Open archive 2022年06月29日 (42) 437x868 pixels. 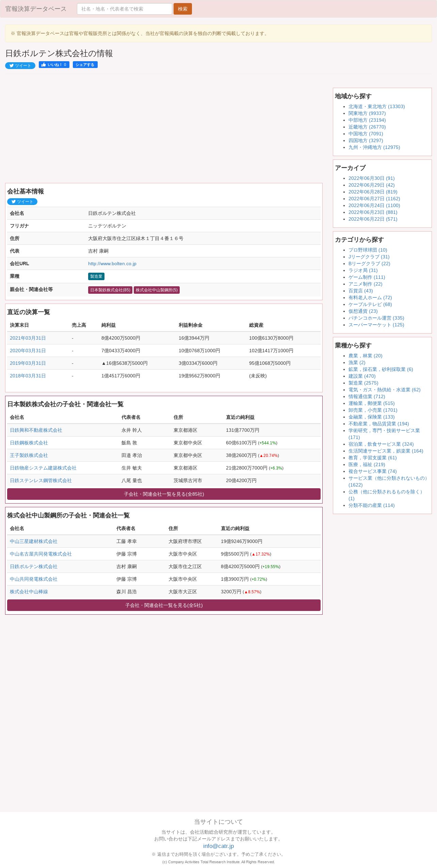[x=371, y=185]
